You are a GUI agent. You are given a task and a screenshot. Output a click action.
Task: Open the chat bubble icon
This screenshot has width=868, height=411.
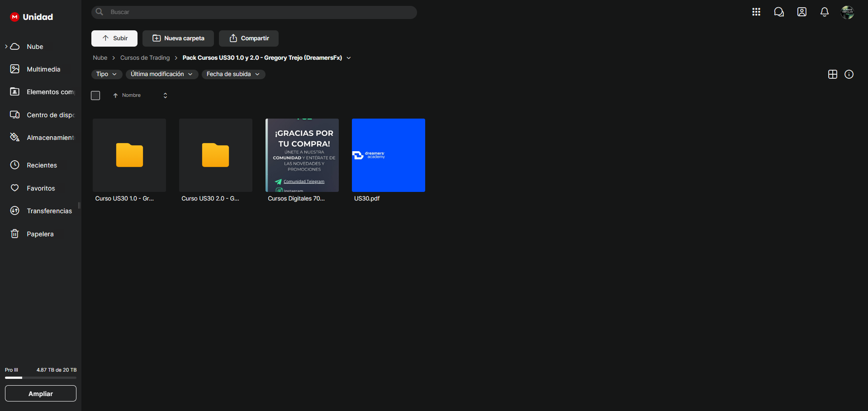[x=778, y=12]
